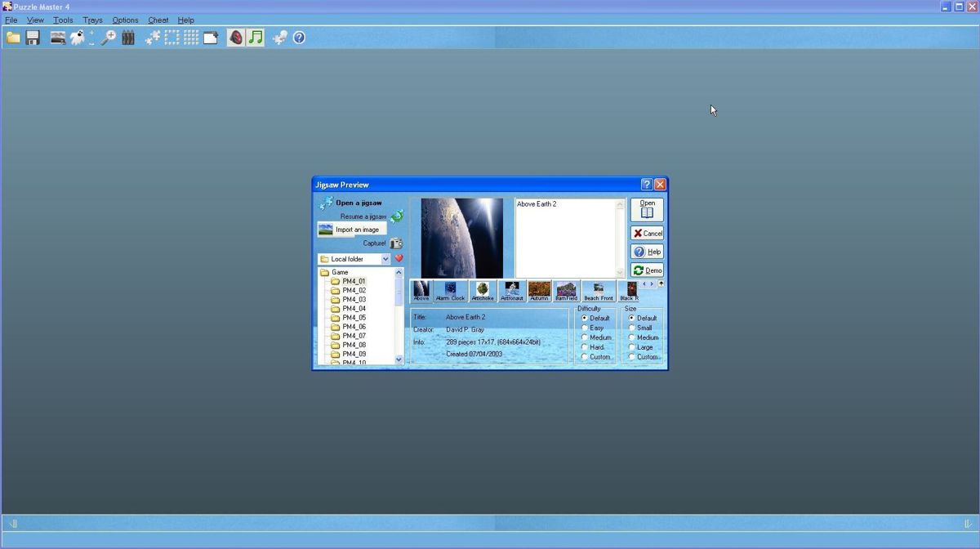
Task: Toggle the green music note icon
Action: (x=256, y=38)
